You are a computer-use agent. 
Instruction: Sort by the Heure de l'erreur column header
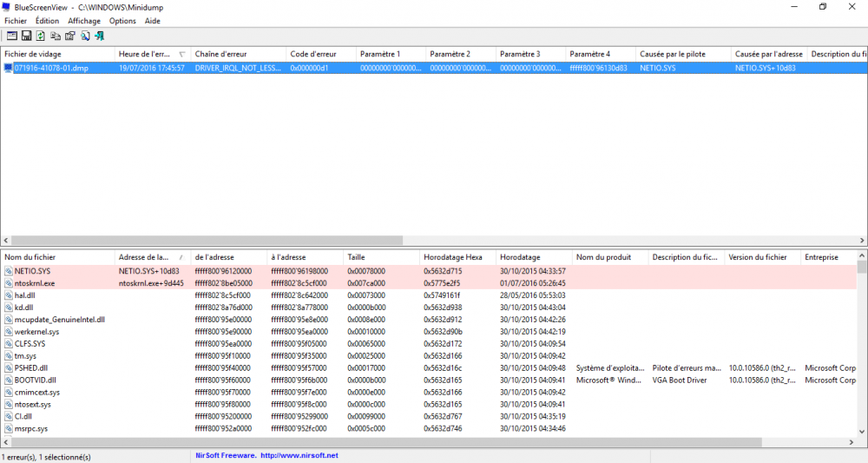146,54
